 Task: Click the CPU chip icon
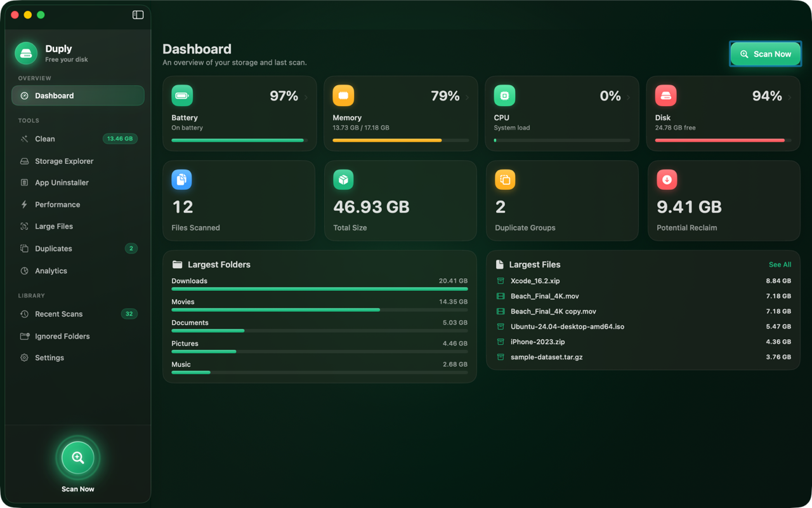(504, 95)
